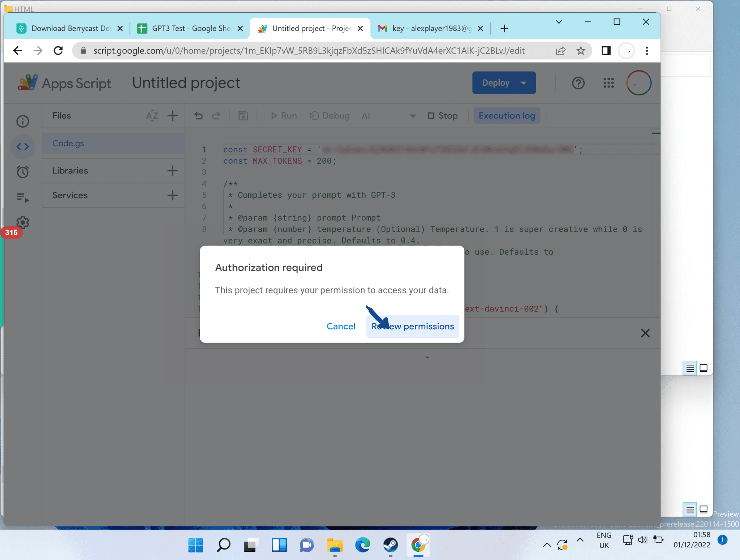Open the Execution log
Viewport: 740px width, 560px height.
tap(507, 116)
